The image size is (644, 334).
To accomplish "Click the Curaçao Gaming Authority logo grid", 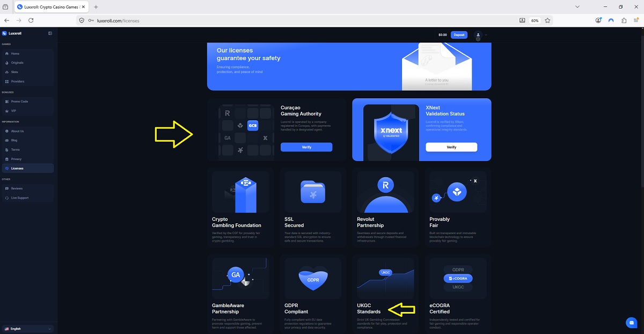I will click(x=246, y=132).
